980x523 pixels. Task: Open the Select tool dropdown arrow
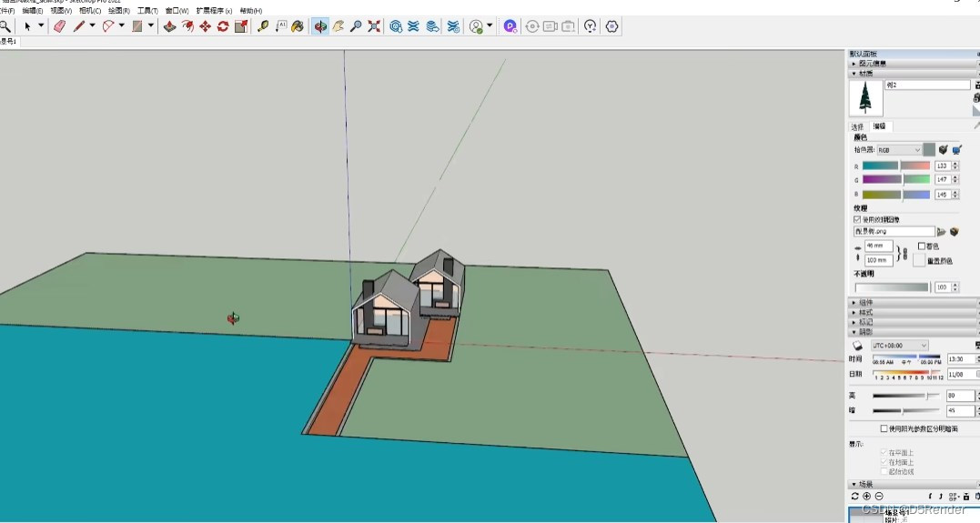[41, 26]
